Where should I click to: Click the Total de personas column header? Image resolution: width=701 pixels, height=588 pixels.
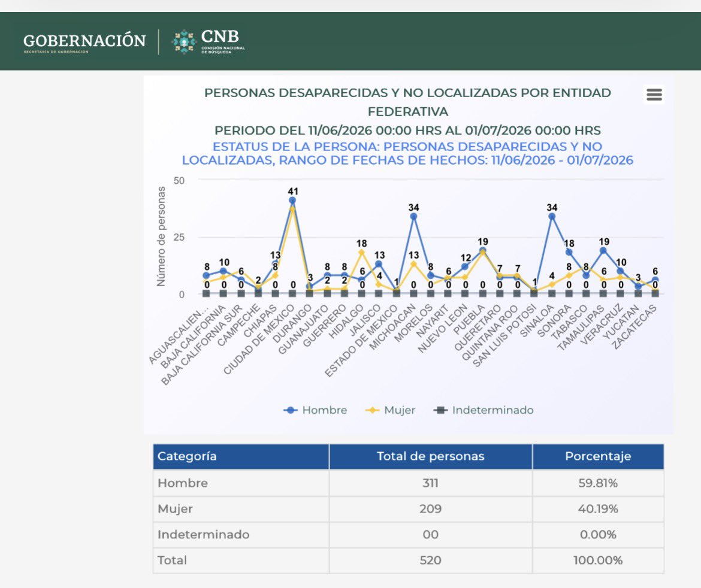[x=431, y=456]
